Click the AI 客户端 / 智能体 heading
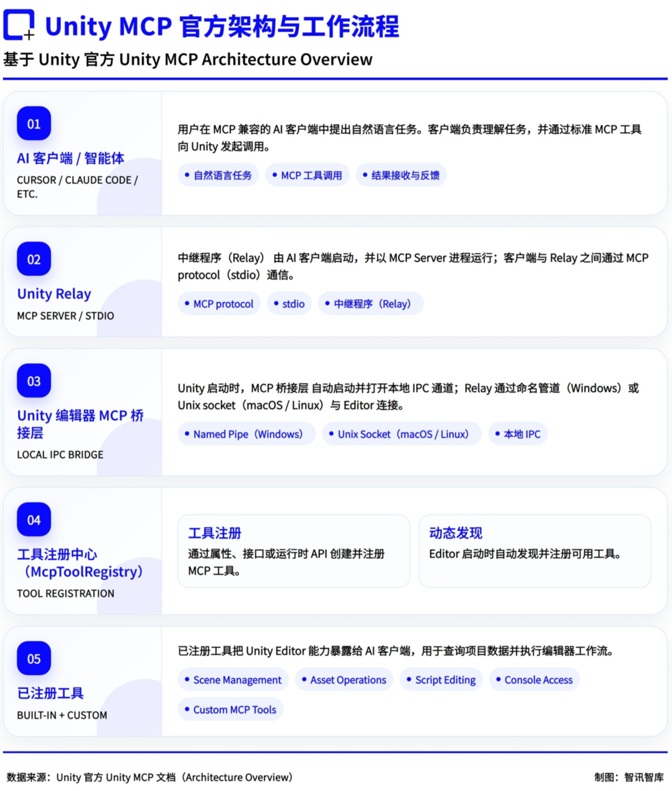 point(71,158)
